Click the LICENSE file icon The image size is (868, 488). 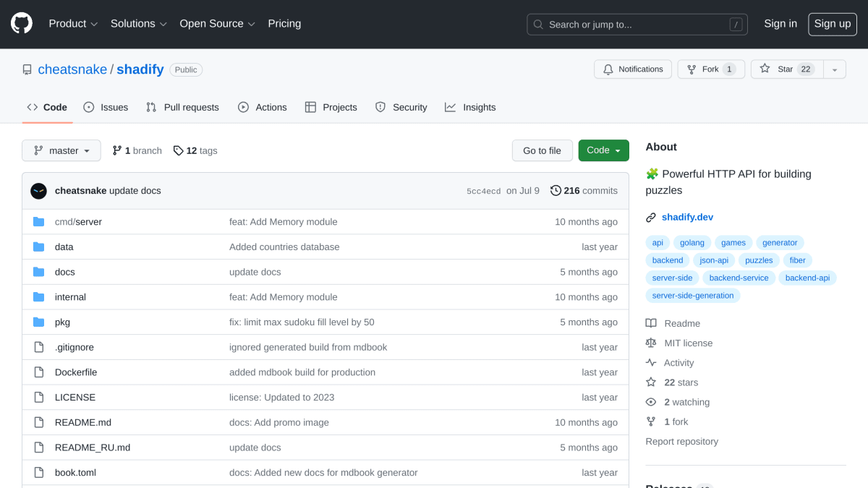38,398
